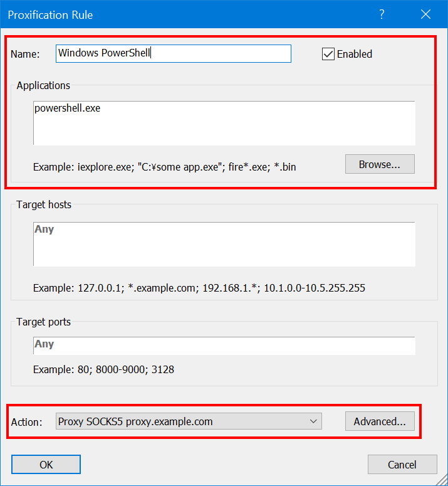448x486 pixels.
Task: Click the Target ports example text
Action: (x=103, y=369)
